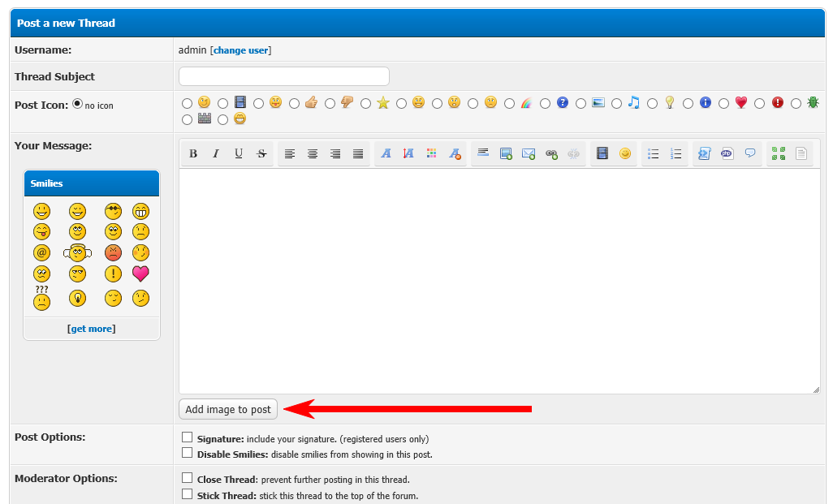Screen dimensions: 833x504
Task: Apply strikethrough text formatting
Action: [261, 153]
